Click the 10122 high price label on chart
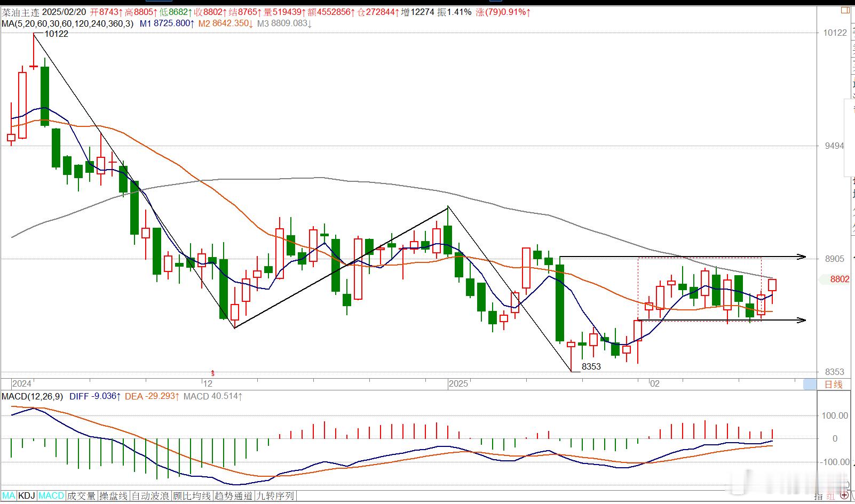 click(57, 34)
